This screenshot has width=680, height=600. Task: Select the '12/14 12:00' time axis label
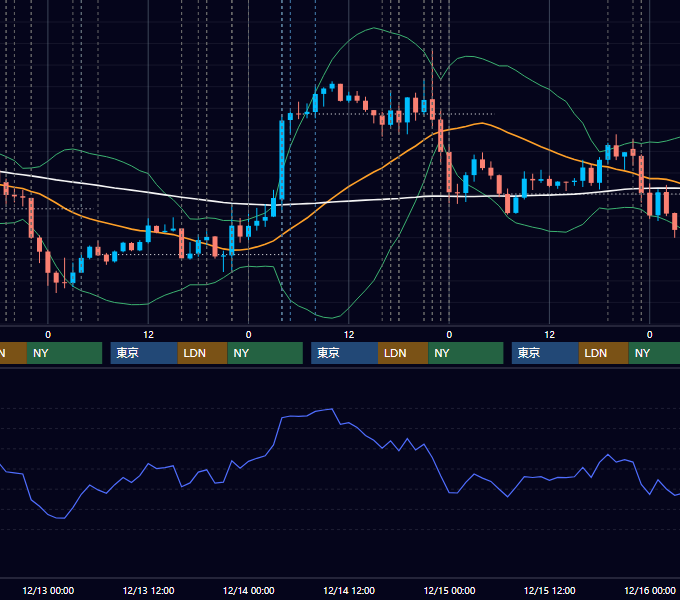click(349, 590)
